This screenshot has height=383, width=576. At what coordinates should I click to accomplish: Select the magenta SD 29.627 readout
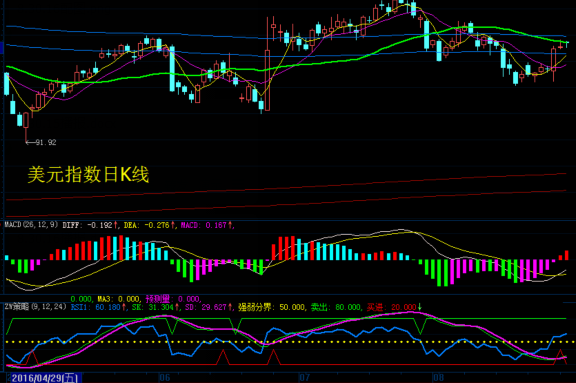click(x=209, y=307)
